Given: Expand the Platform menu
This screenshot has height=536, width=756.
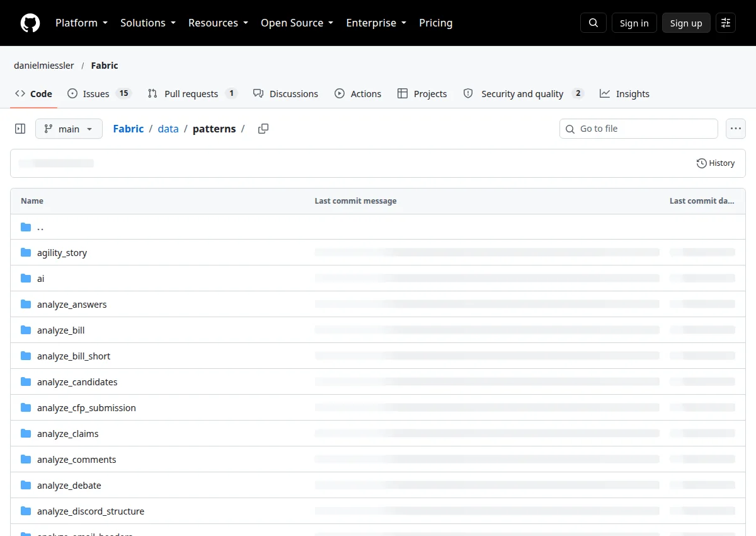Looking at the screenshot, I should point(81,23).
